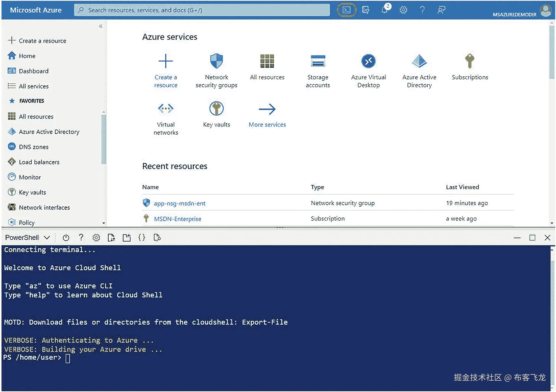Click the a week ago cell
This screenshot has height=392, width=556.
click(461, 218)
